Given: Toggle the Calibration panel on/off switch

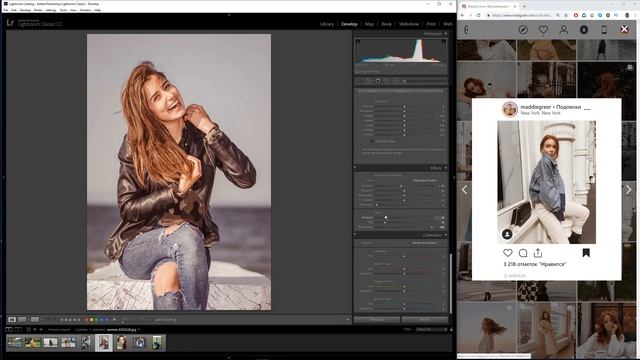Looking at the screenshot, I should point(355,235).
